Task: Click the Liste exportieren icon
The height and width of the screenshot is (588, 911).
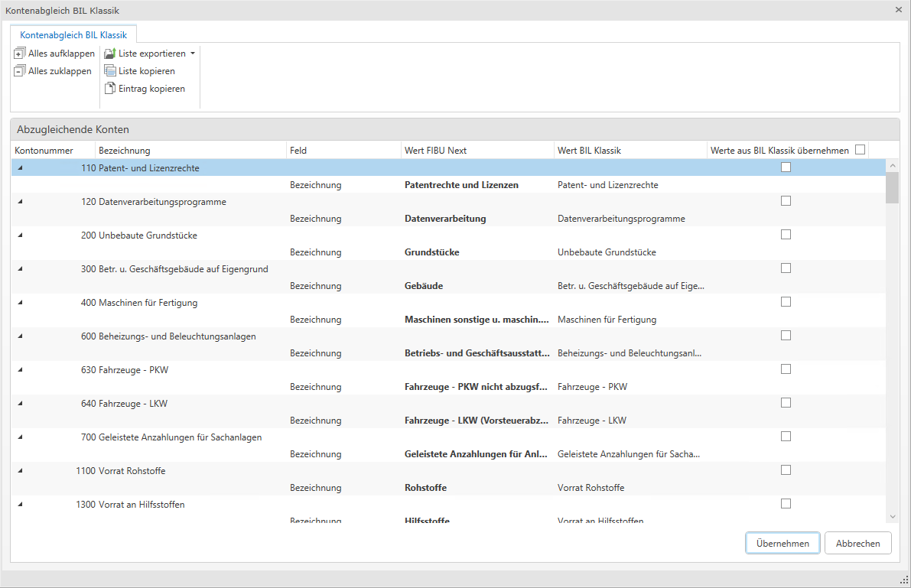Action: click(110, 54)
